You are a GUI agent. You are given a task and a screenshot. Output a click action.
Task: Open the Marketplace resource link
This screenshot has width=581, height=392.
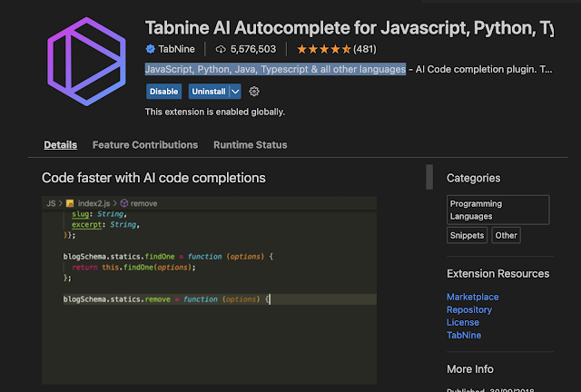coord(472,297)
